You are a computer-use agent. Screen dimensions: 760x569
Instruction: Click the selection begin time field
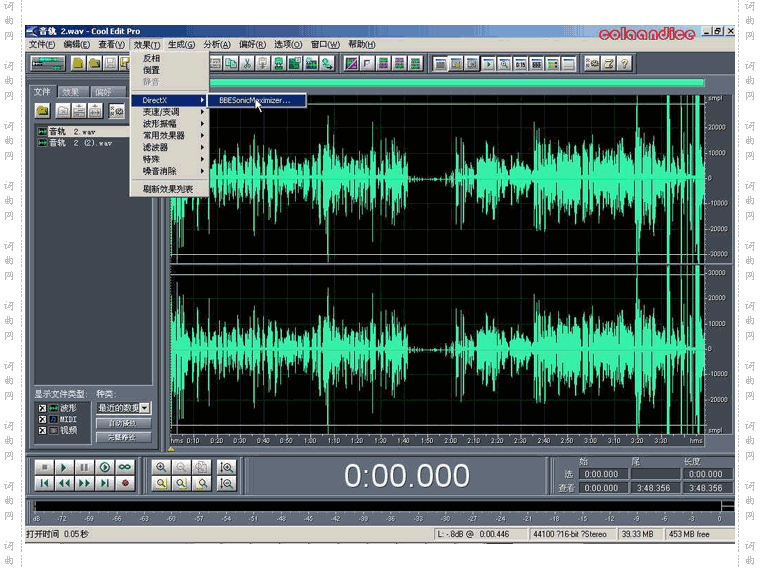point(604,474)
